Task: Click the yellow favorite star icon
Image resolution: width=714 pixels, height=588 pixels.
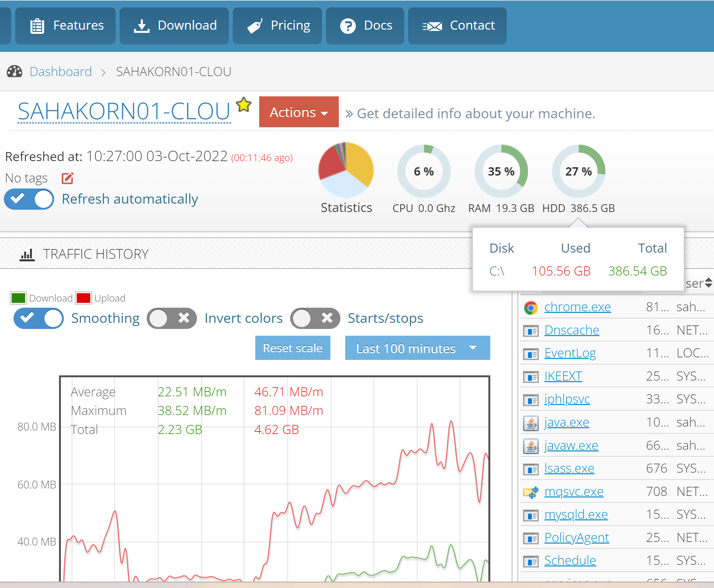Action: coord(244,105)
